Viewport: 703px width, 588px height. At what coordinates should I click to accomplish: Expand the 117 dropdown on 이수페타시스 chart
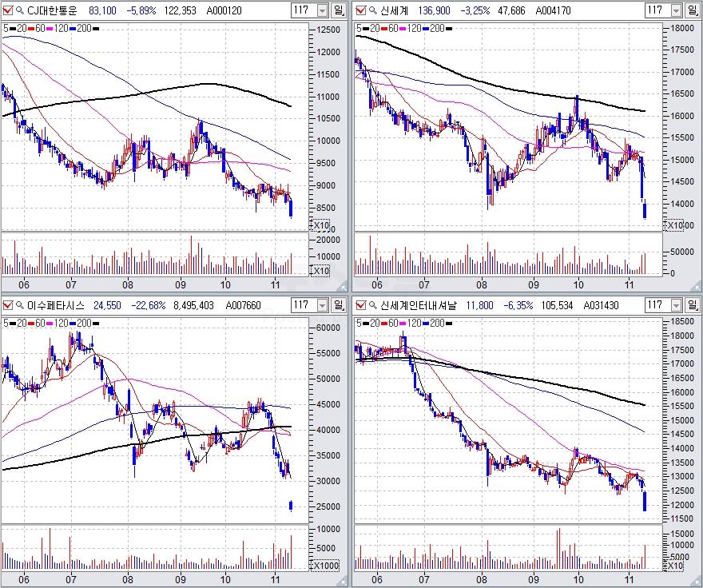click(x=322, y=304)
